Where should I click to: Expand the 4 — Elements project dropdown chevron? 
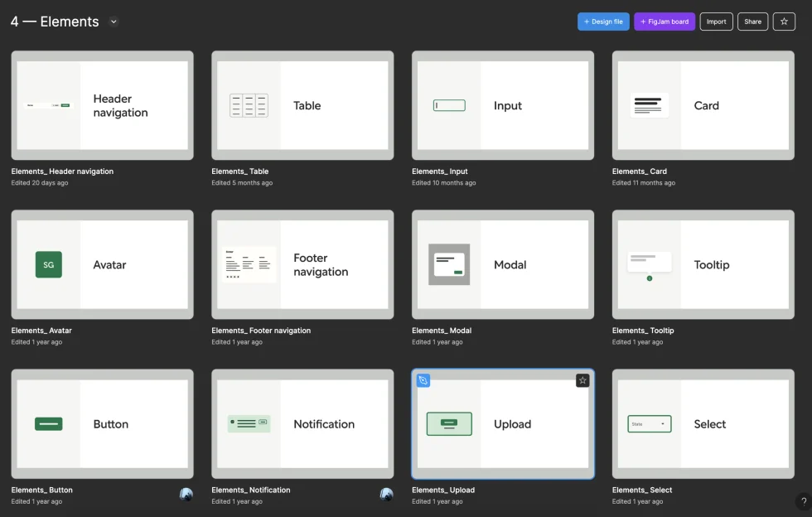click(x=114, y=22)
